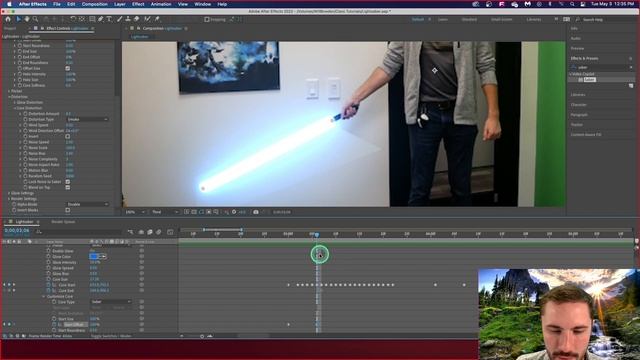Collapse Customize Core group in timeline
Viewport: 640px width, 360px height.
(43, 296)
